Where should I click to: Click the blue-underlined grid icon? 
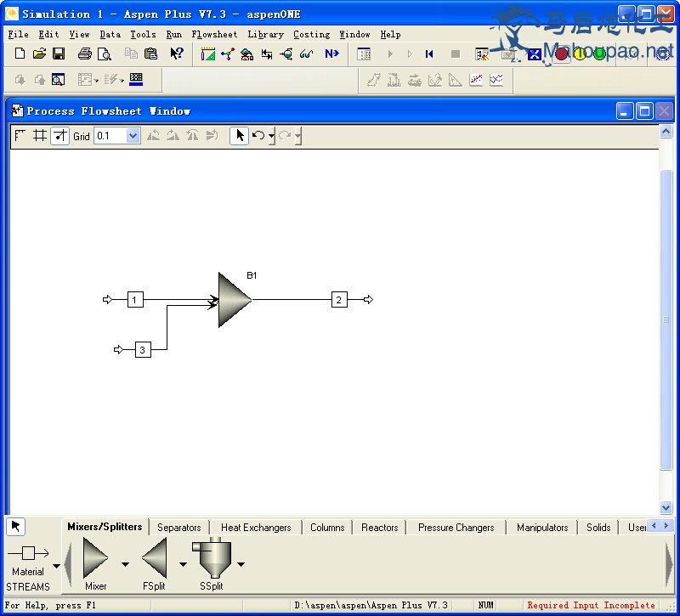pos(136,79)
